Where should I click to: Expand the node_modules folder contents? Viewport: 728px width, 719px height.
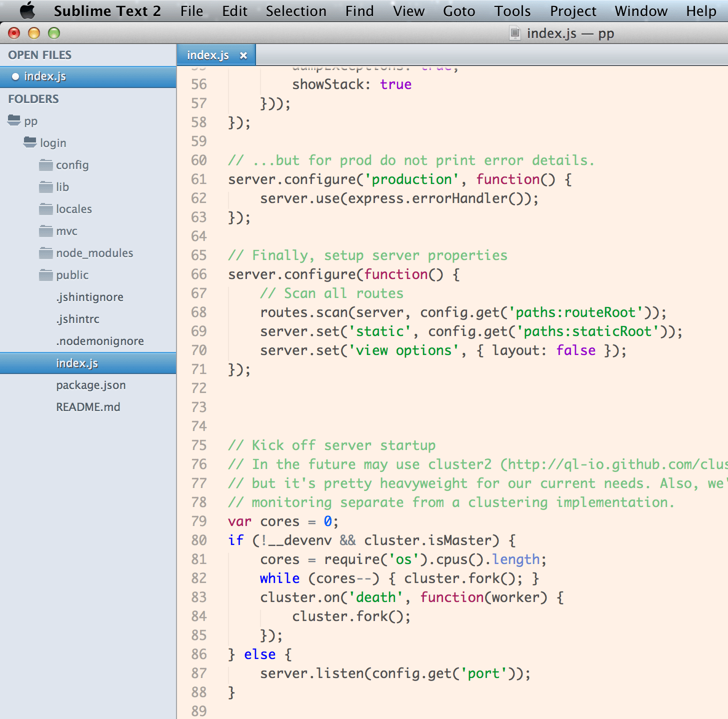[95, 253]
